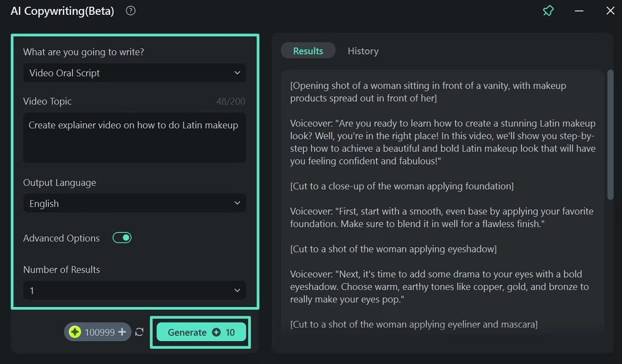This screenshot has width=622, height=364.
Task: Disable the Advanced Options toggle
Action: tap(122, 238)
